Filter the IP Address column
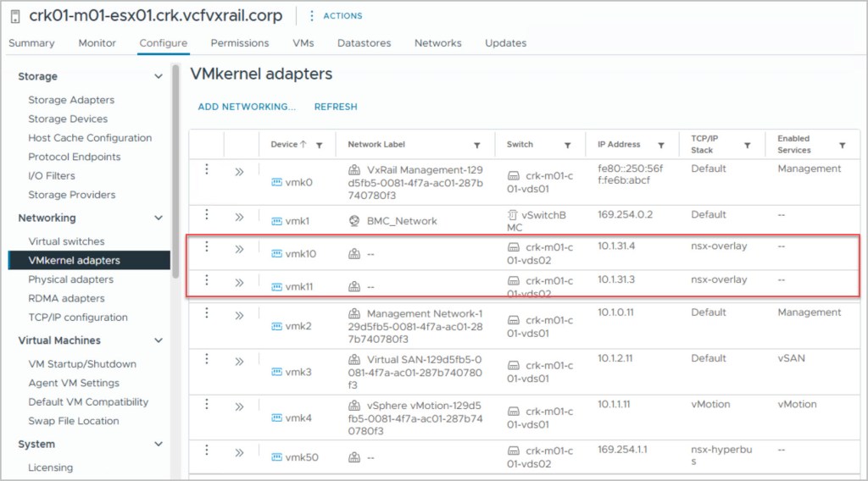 pos(661,146)
